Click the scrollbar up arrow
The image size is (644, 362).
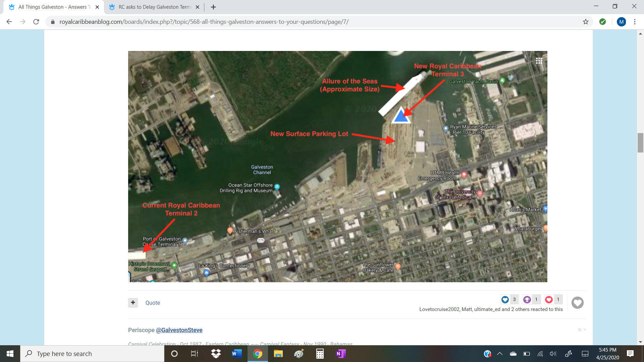pyautogui.click(x=640, y=34)
